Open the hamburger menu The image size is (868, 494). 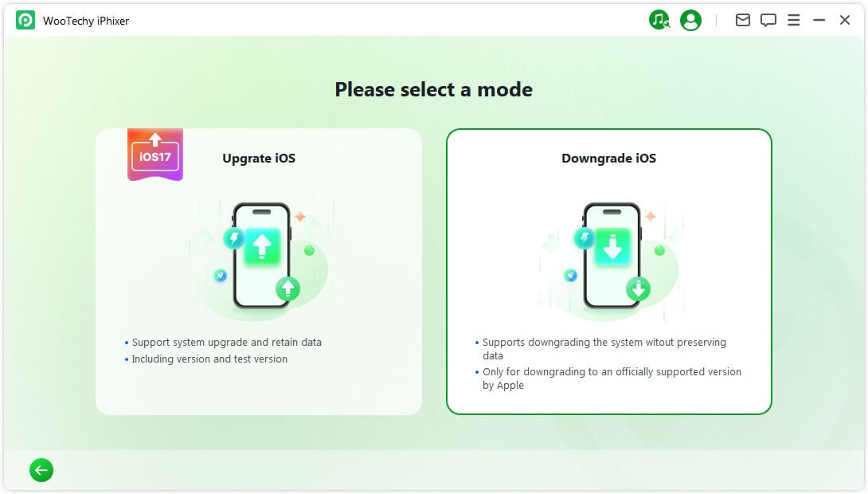(793, 20)
